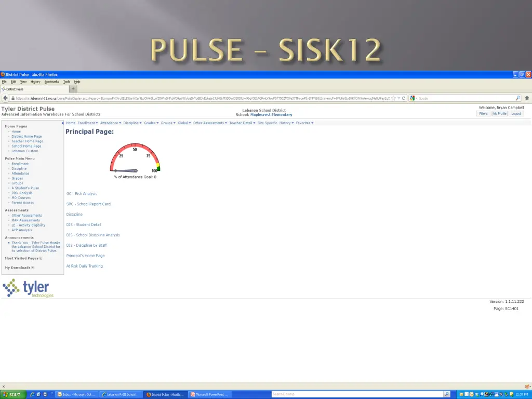The height and width of the screenshot is (399, 532).
Task: Click the attendance goal gauge
Action: click(135, 158)
